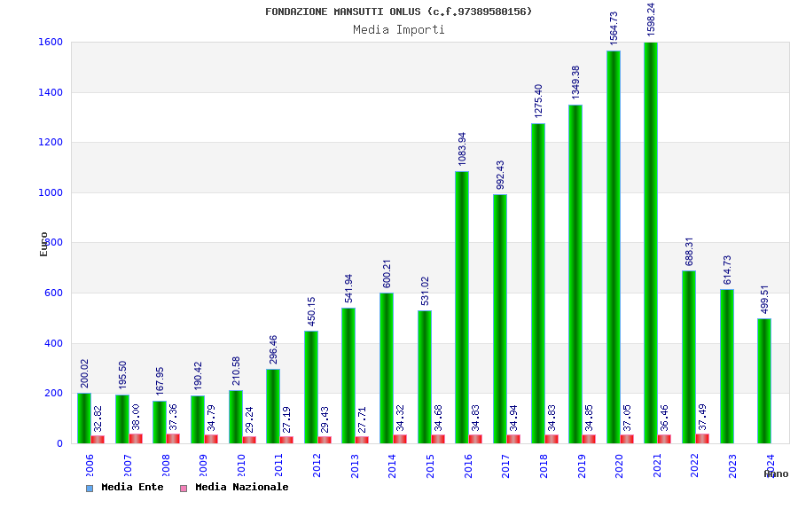The height and width of the screenshot is (532, 798).
Task: Click the red bar value 37.49
Action: pyautogui.click(x=702, y=417)
